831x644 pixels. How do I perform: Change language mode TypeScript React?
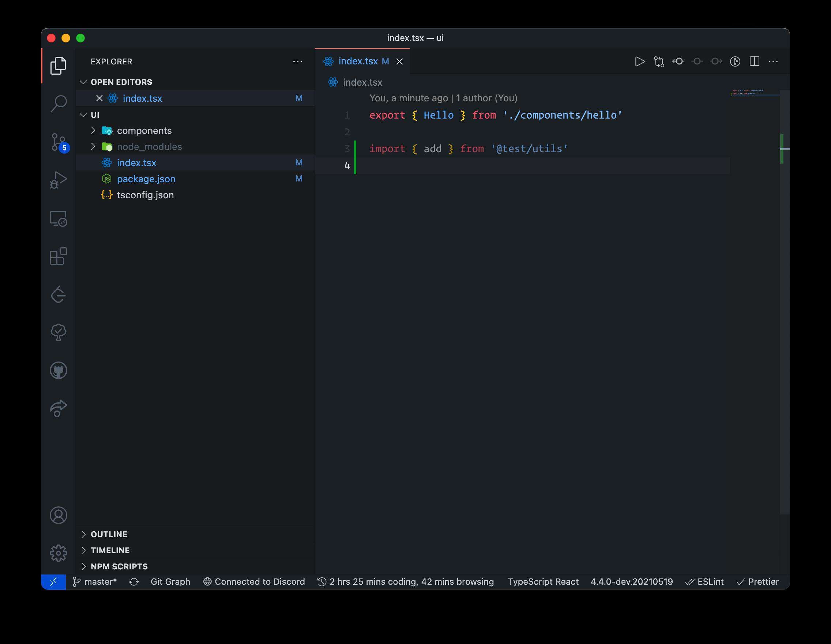[x=543, y=581]
